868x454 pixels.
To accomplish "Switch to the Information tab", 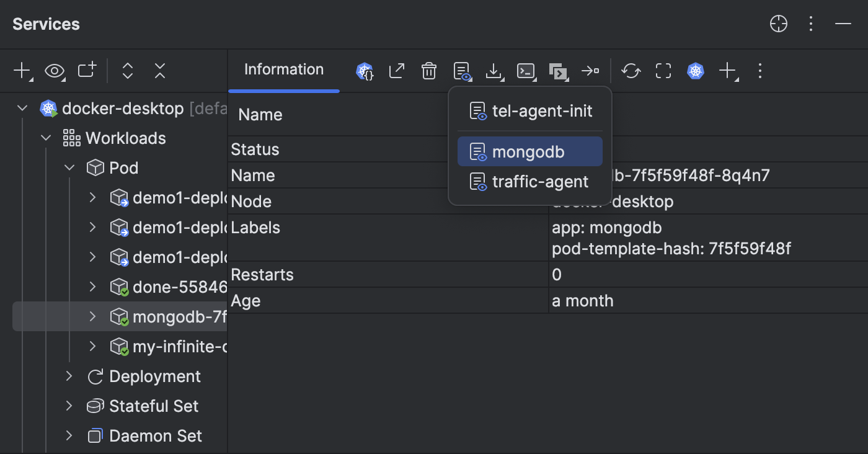I will coord(283,69).
